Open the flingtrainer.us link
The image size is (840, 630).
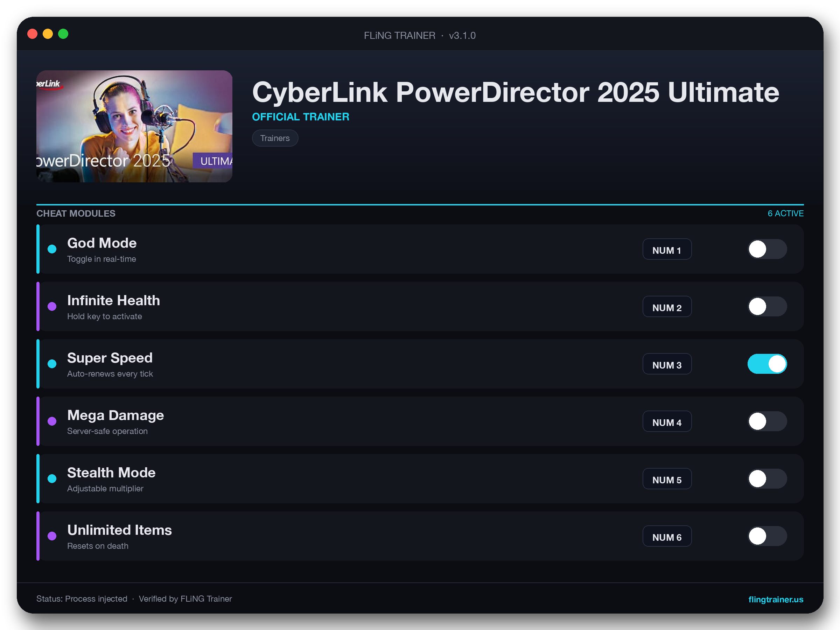pos(776,599)
